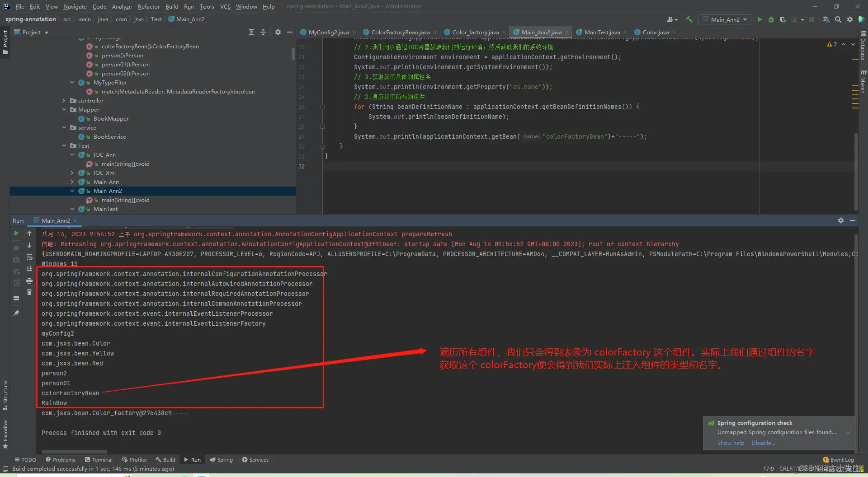This screenshot has width=868, height=477.
Task: Open the Event Log
Action: click(839, 460)
